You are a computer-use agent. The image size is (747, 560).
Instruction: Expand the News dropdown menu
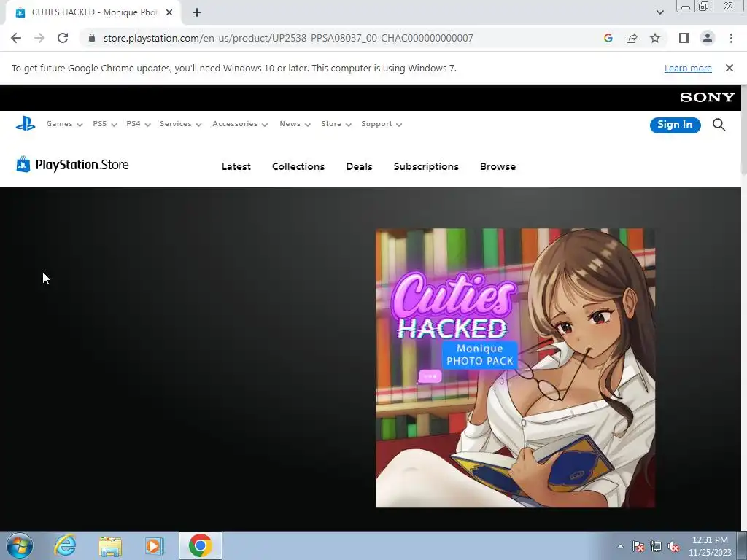[295, 124]
